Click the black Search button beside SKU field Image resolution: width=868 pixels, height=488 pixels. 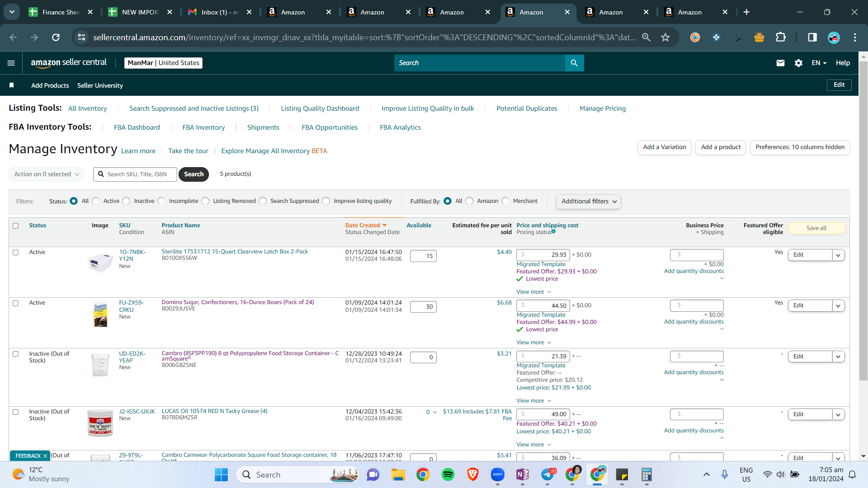coord(194,174)
